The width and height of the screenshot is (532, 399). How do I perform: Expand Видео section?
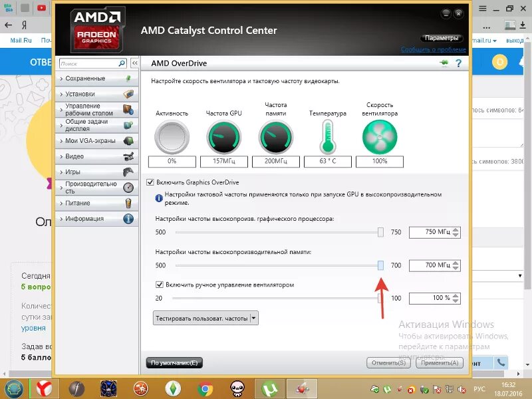coord(96,156)
